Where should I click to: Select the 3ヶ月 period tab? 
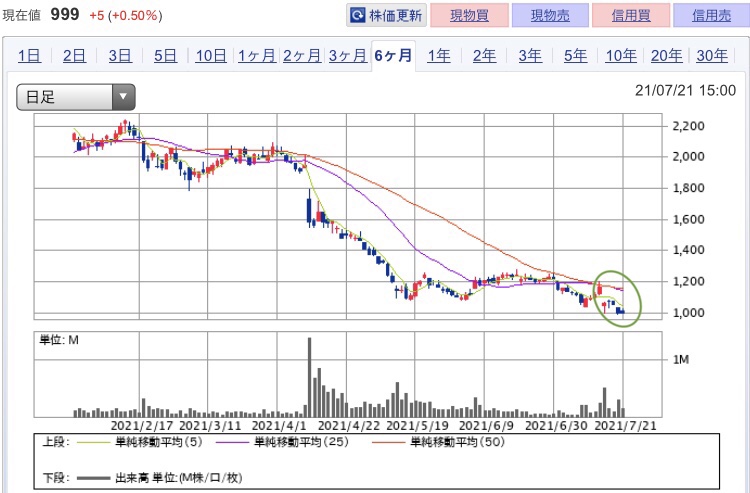click(347, 56)
